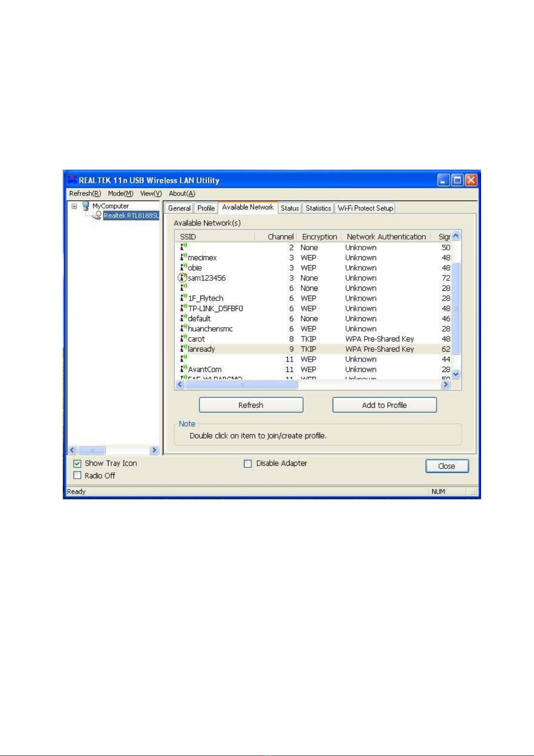Select the 1F_Flytech network name

point(206,298)
